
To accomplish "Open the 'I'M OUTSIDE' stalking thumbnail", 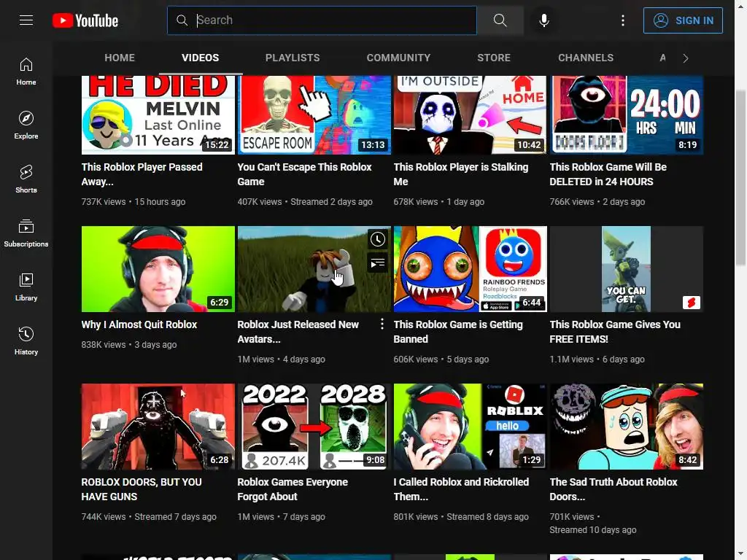I will point(471,114).
